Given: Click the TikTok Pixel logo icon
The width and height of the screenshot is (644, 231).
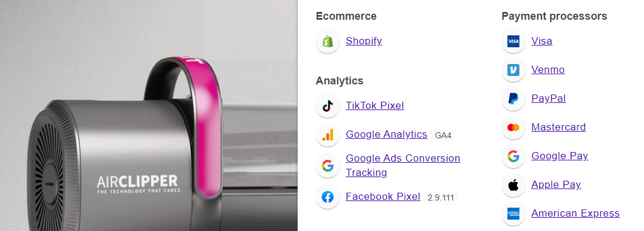Looking at the screenshot, I should point(328,106).
